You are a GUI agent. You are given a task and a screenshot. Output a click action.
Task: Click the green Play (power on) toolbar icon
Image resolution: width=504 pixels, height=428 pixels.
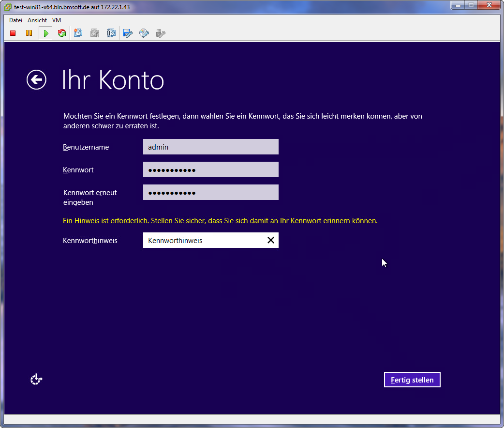tap(45, 33)
